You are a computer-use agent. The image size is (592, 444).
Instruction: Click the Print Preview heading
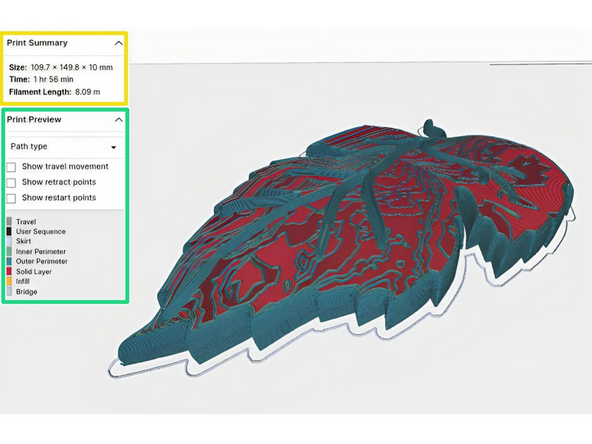[34, 119]
